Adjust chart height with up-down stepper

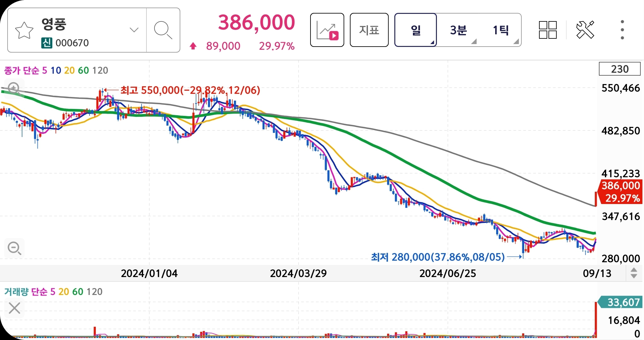pos(634,273)
